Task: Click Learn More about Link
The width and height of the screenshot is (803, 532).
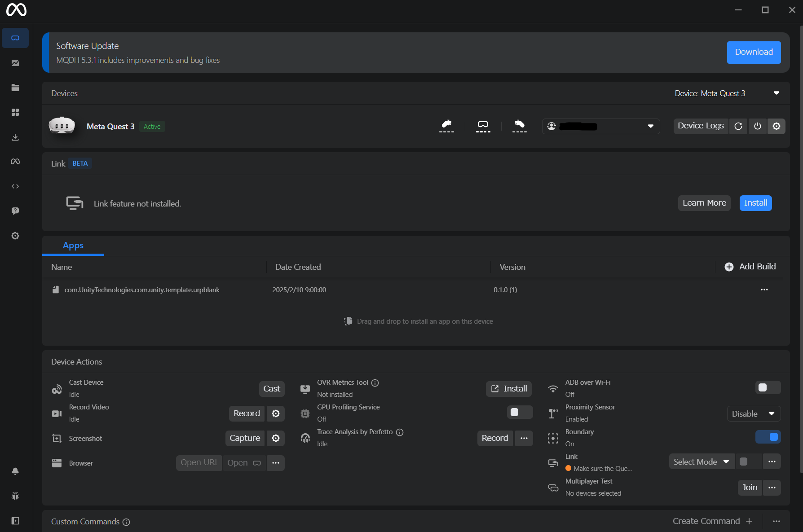Action: (704, 203)
